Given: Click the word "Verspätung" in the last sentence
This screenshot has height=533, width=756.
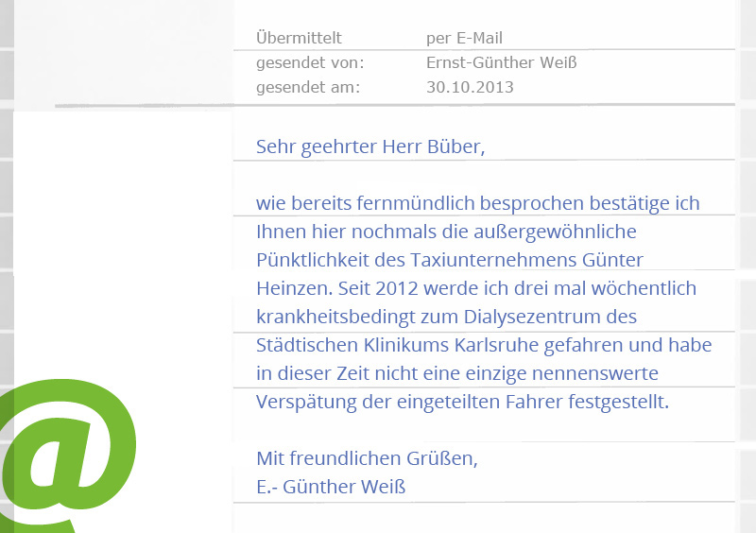Looking at the screenshot, I should 302,402.
